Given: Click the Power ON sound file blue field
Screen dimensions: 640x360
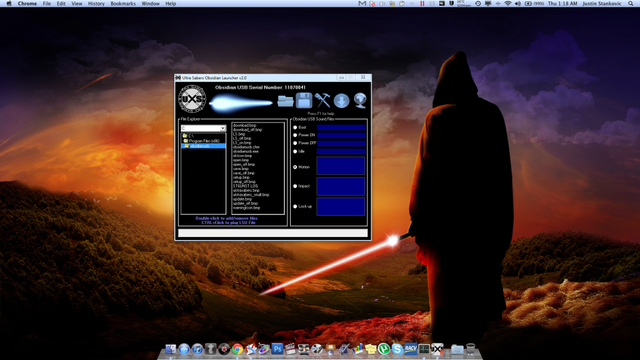Looking at the screenshot, I should pos(341,135).
